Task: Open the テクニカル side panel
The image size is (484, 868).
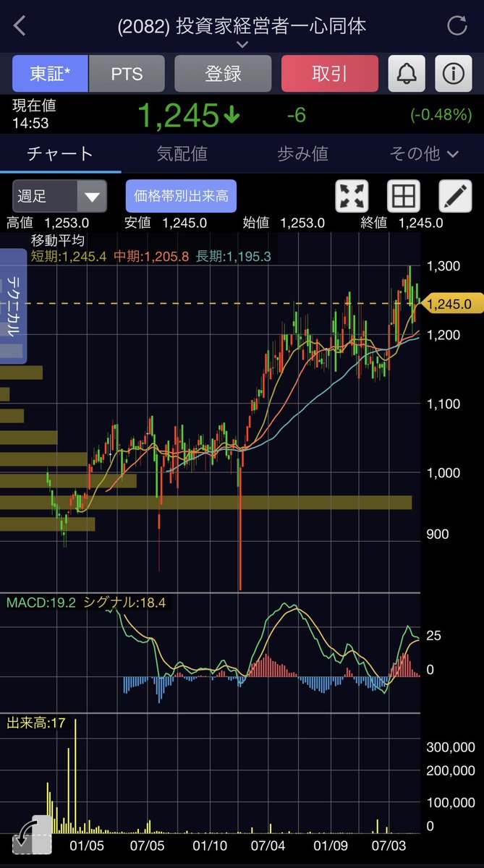Action: (13, 306)
